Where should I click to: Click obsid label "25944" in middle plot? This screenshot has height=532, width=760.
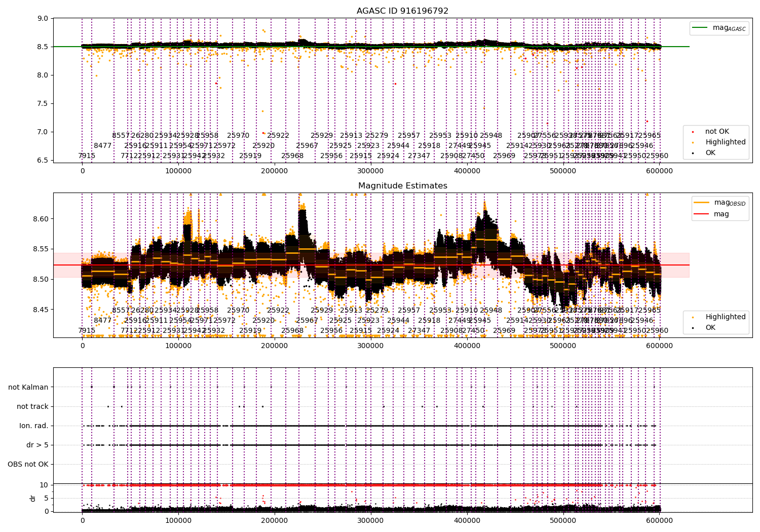(398, 321)
